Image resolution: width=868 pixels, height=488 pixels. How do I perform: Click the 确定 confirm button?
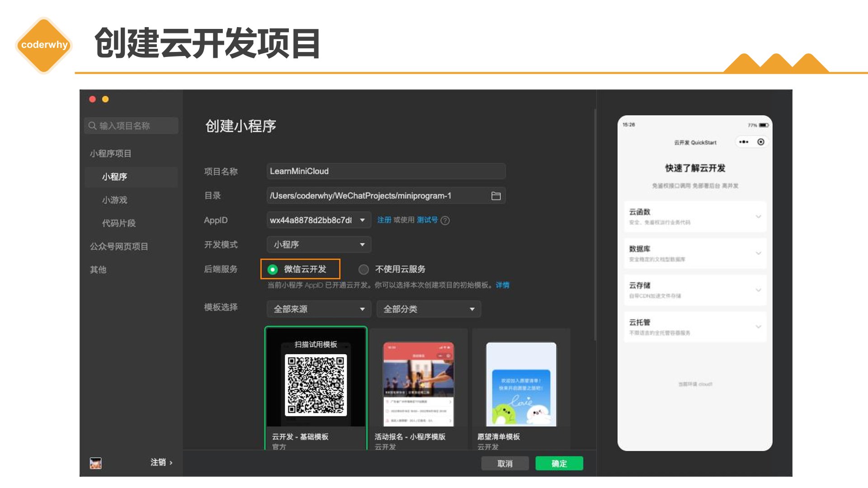[559, 464]
